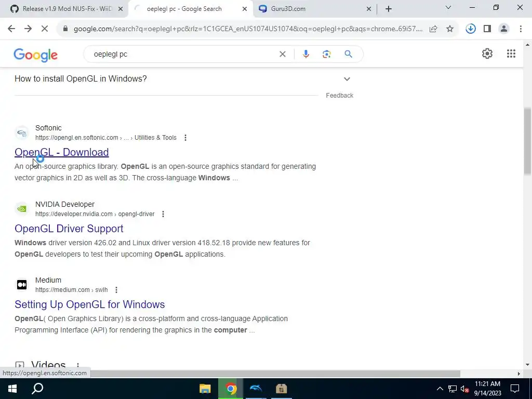Click the scroll-right arrow of horizontal scrollbar
This screenshot has height=399, width=532.
(518, 374)
